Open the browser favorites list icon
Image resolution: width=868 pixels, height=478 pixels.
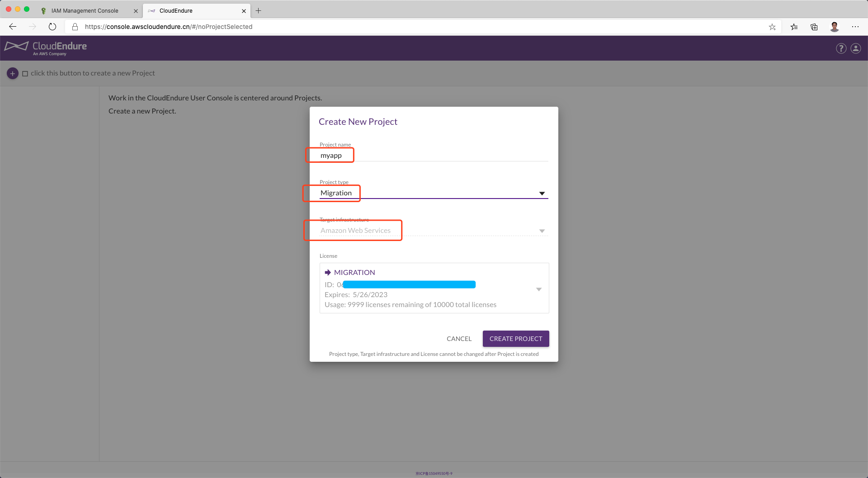[794, 27]
